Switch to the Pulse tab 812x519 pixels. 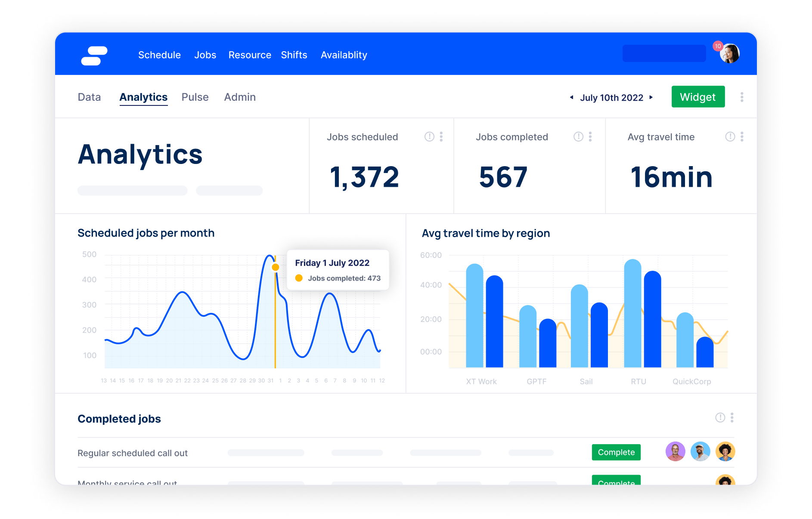point(195,97)
